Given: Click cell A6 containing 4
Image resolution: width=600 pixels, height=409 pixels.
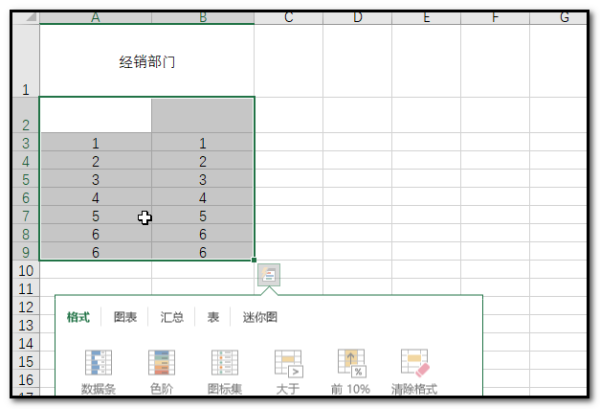Looking at the screenshot, I should pos(96,197).
